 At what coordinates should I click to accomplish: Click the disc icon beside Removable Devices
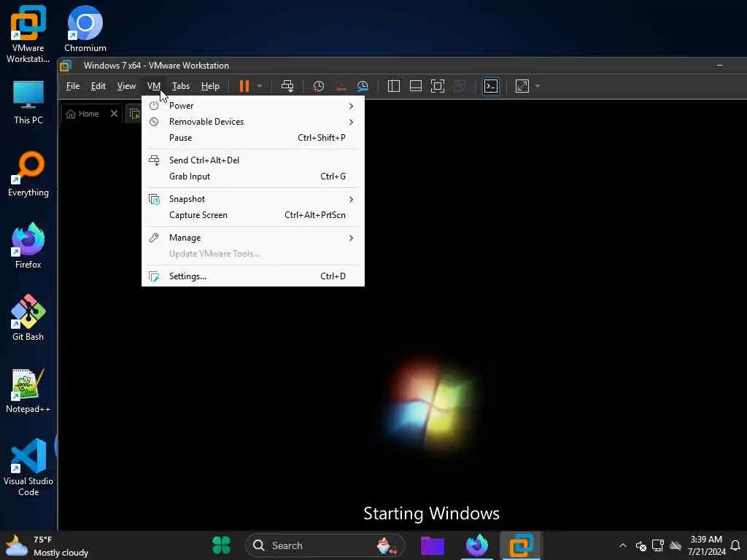pos(154,122)
